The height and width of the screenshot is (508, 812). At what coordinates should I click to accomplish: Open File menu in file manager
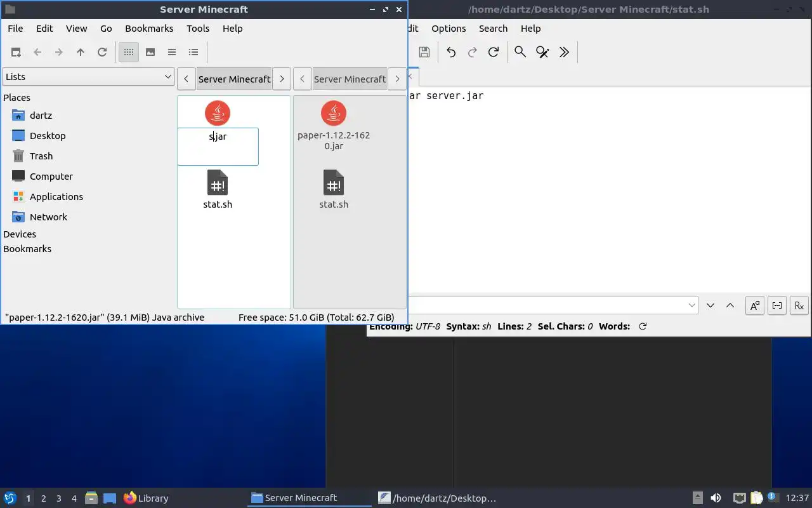pyautogui.click(x=15, y=29)
